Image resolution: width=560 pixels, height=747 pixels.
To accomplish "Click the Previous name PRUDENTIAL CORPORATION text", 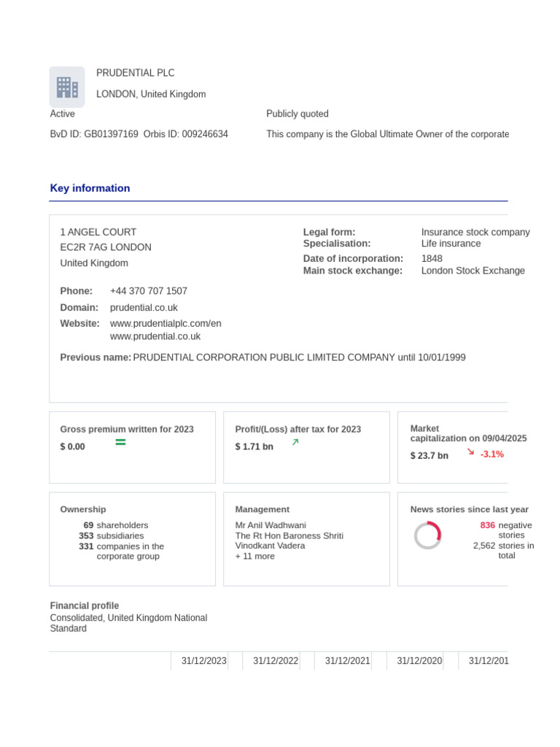I will (x=262, y=357).
